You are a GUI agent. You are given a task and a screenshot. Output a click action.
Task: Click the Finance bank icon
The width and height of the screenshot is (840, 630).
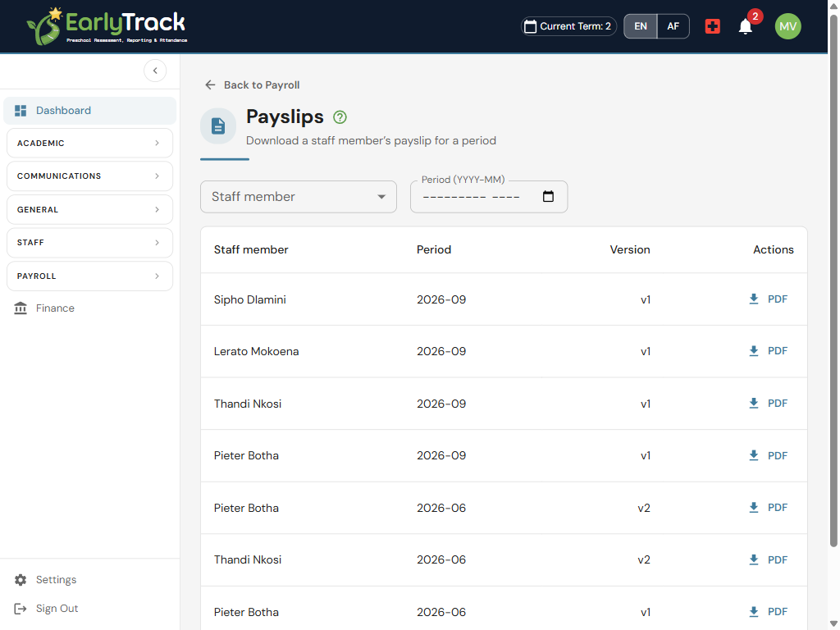pyautogui.click(x=21, y=308)
